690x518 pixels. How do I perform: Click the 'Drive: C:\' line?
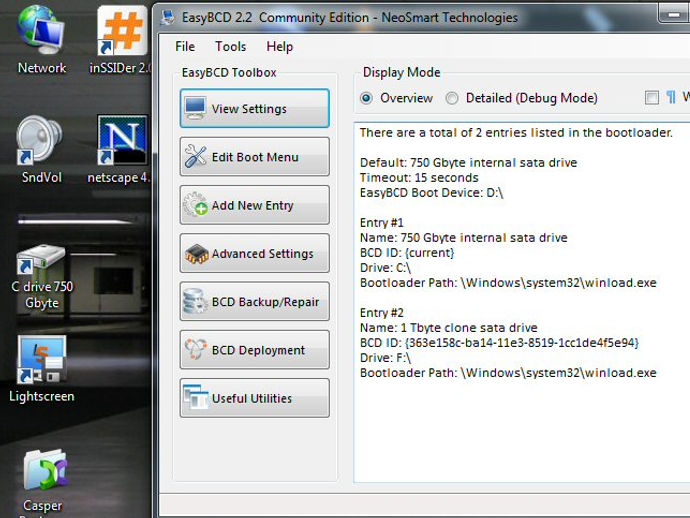(x=385, y=268)
